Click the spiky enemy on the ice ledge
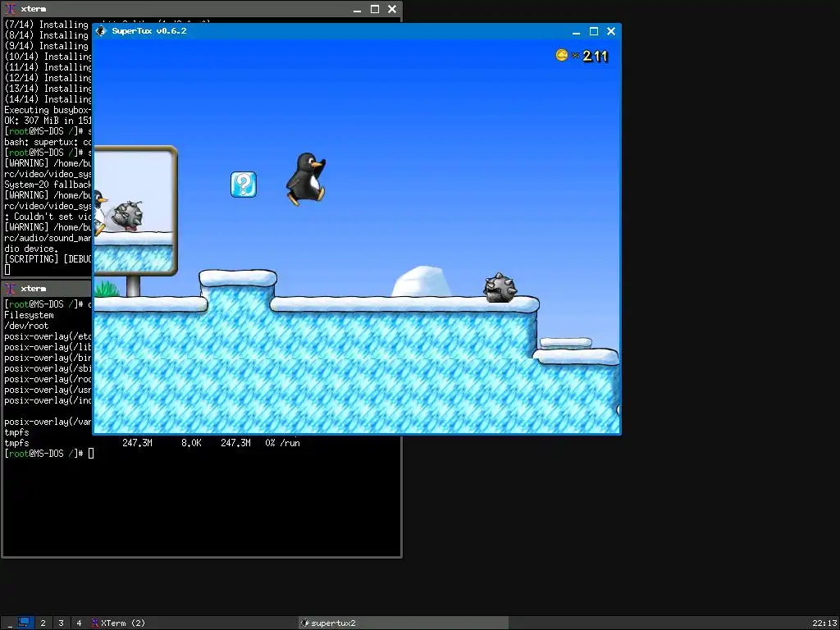 (x=500, y=288)
